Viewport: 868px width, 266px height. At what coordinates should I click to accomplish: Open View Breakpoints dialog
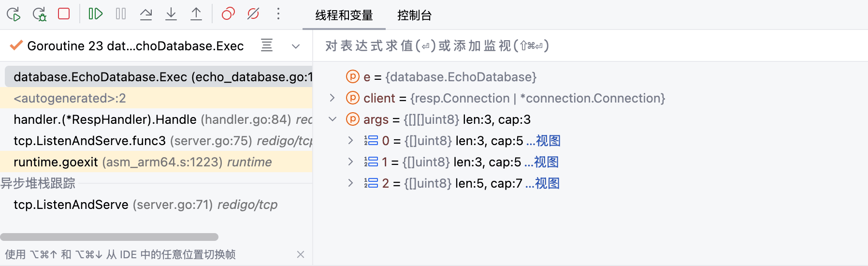pos(228,14)
